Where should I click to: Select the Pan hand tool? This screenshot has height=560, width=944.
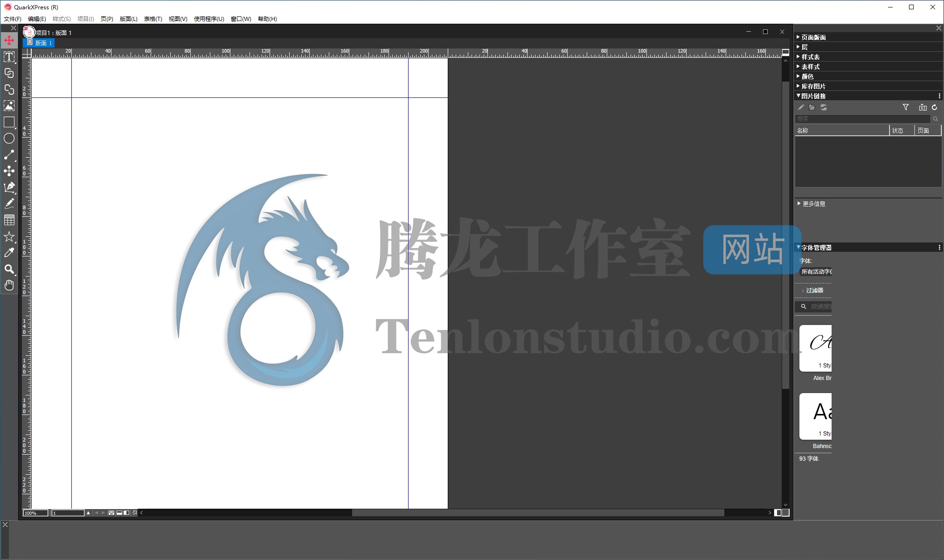(x=9, y=285)
